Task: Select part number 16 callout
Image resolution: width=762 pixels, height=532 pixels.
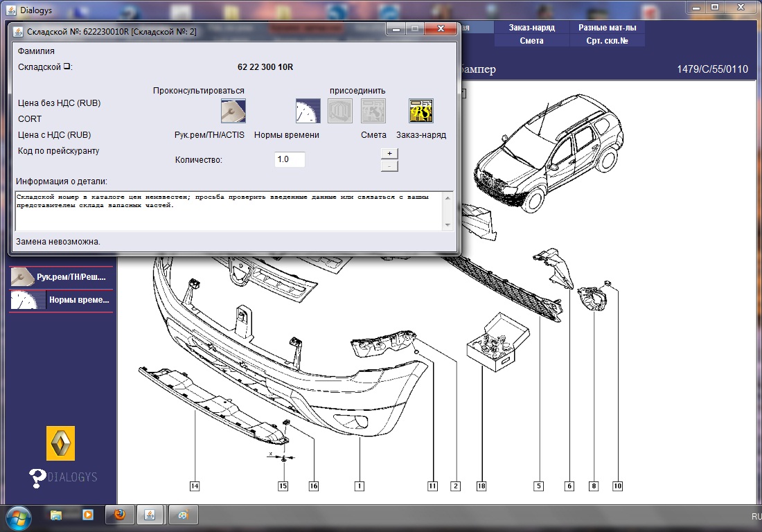Action: [x=314, y=486]
